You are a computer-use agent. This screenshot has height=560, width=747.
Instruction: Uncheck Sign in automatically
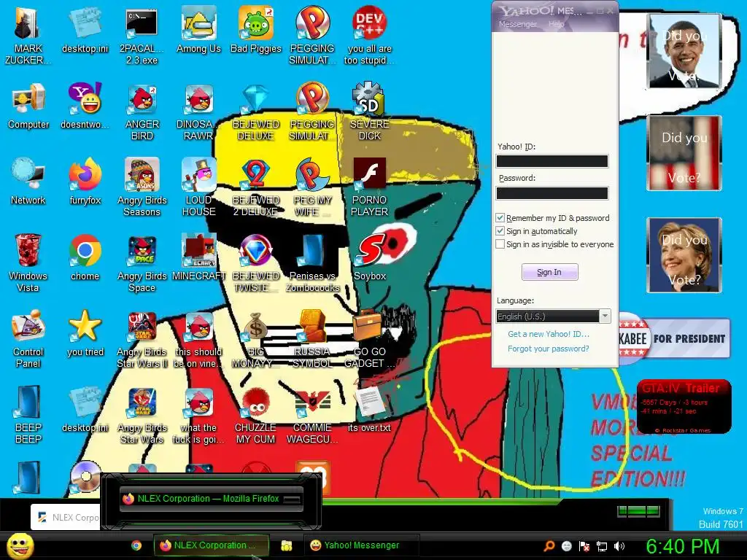pos(500,231)
